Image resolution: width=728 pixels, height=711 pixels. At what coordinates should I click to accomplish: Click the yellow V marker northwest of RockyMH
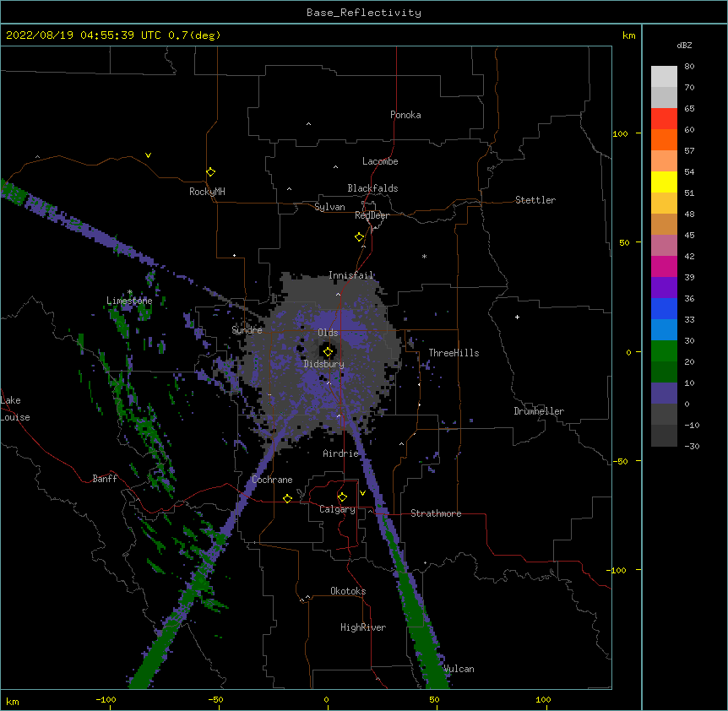[x=148, y=155]
